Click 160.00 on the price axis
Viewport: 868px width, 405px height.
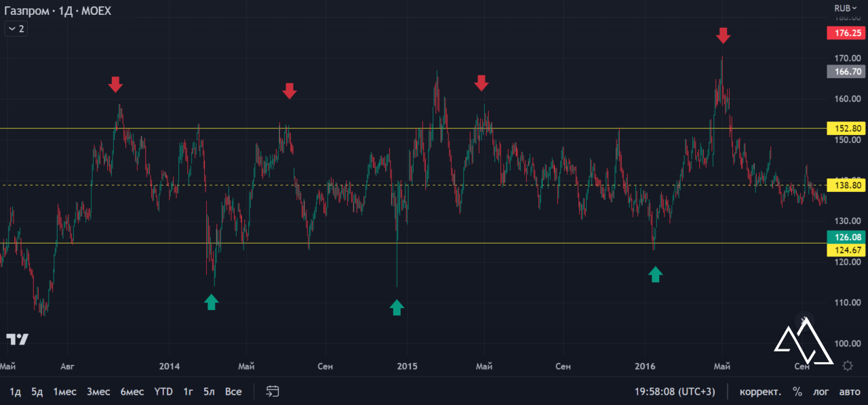pos(846,99)
